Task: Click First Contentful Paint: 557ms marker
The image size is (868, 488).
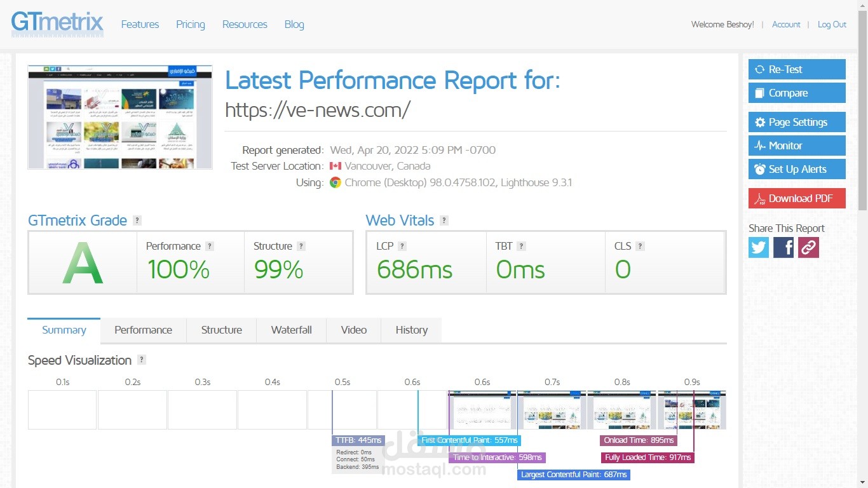Action: click(470, 440)
